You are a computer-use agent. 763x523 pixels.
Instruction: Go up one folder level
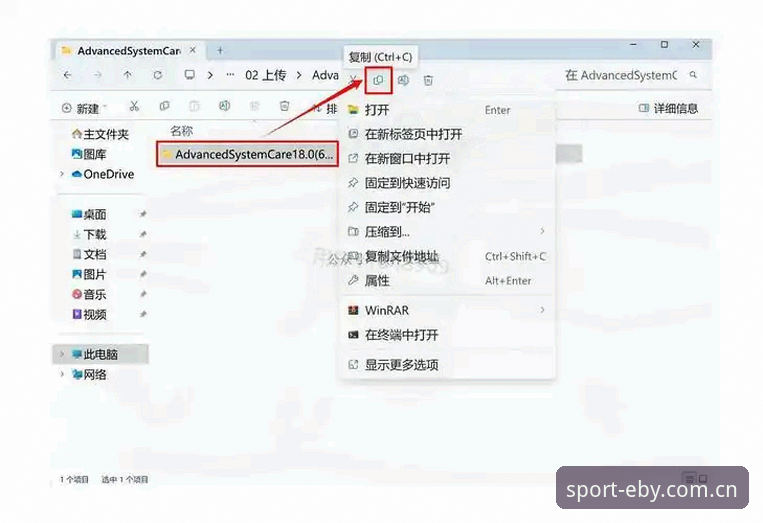127,75
